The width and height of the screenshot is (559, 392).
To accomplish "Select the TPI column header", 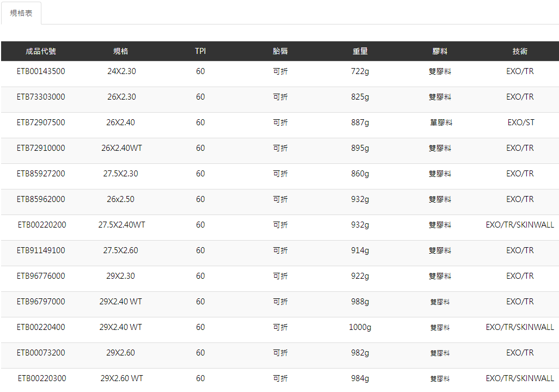I will [x=200, y=51].
